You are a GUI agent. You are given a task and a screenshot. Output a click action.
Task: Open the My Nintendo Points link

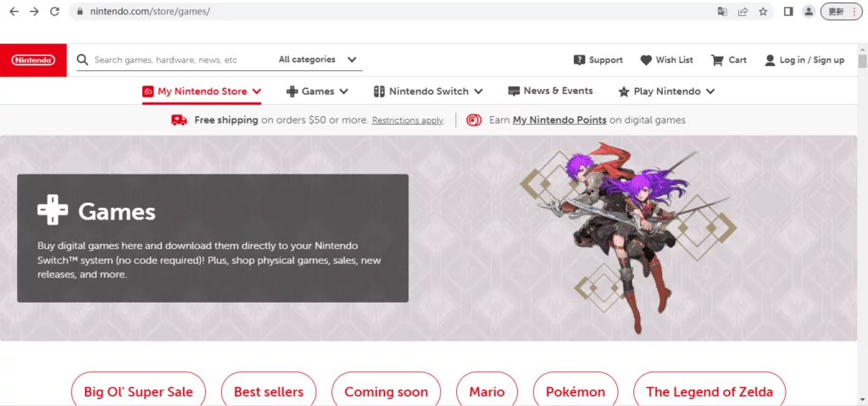pyautogui.click(x=559, y=120)
